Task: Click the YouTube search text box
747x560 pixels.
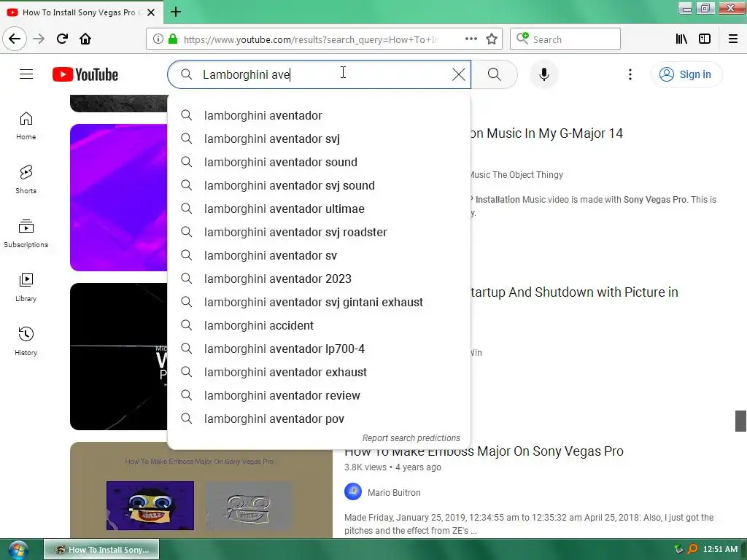Action: tap(320, 74)
